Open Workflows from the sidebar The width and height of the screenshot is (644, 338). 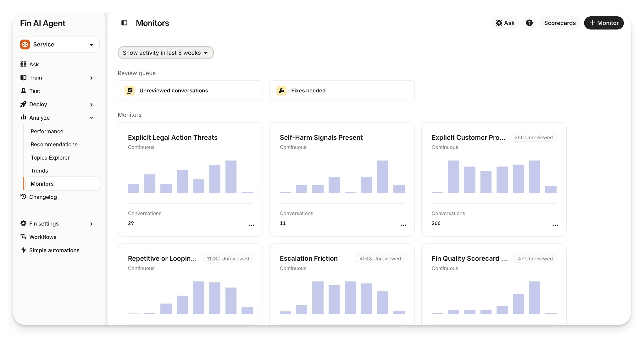[43, 237]
